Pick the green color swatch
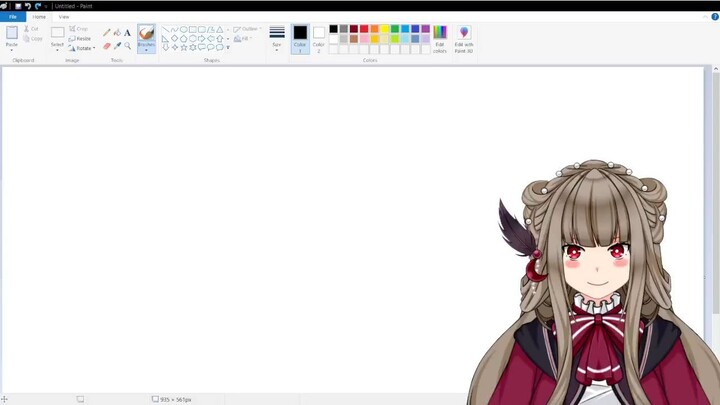720x405 pixels. [x=394, y=29]
